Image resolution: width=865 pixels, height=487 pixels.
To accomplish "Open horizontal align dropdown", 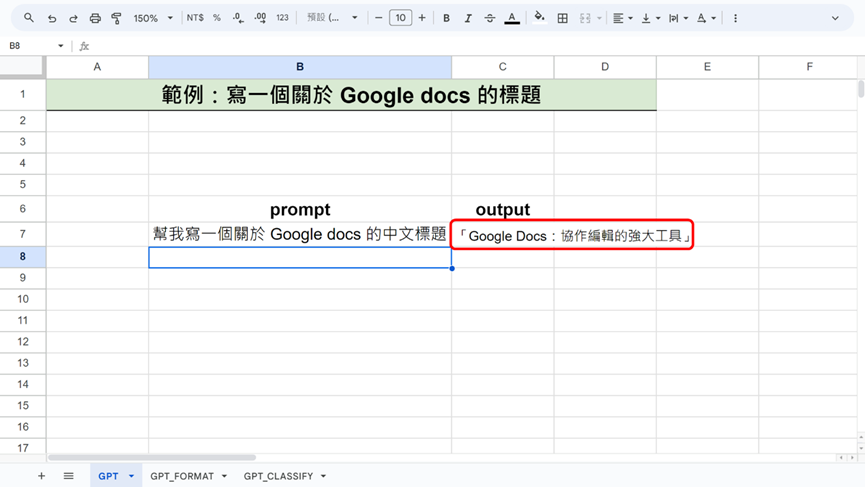I will tap(623, 18).
